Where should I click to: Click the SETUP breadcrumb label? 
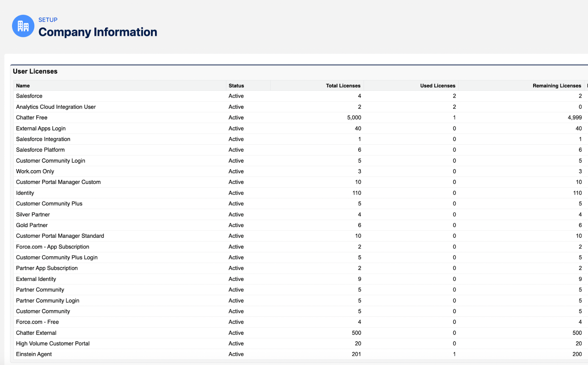[x=48, y=20]
